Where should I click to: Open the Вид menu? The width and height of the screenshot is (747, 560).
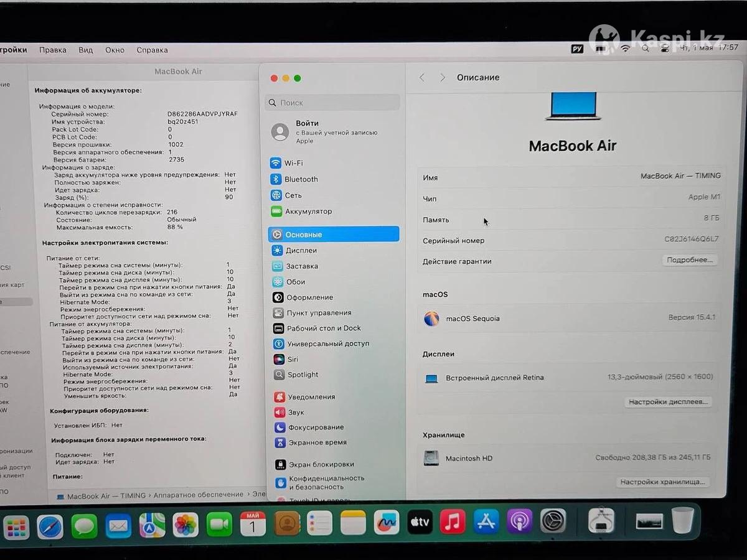click(x=86, y=50)
